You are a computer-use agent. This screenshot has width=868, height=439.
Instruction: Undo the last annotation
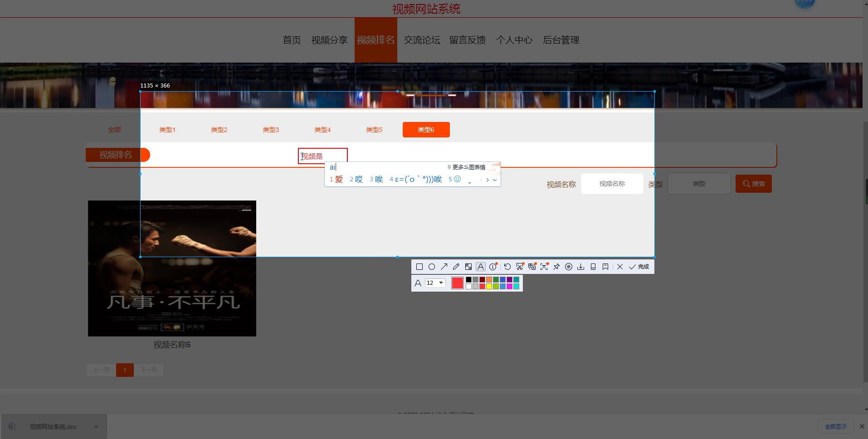pos(507,267)
